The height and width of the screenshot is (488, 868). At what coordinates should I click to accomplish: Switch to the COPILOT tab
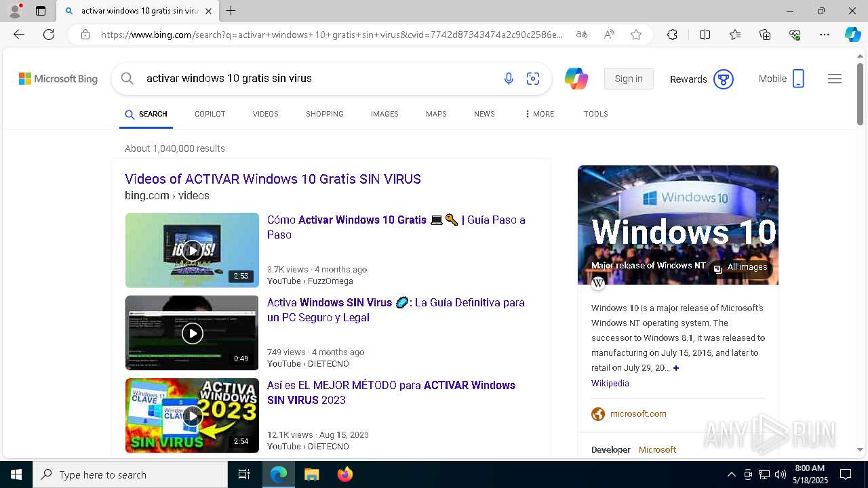[210, 114]
